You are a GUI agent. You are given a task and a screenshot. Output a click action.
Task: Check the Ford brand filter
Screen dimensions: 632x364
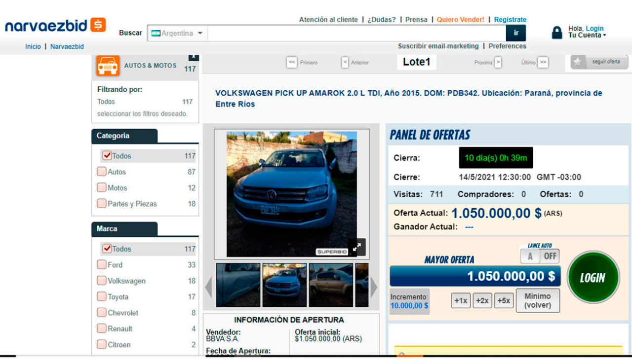(x=102, y=265)
